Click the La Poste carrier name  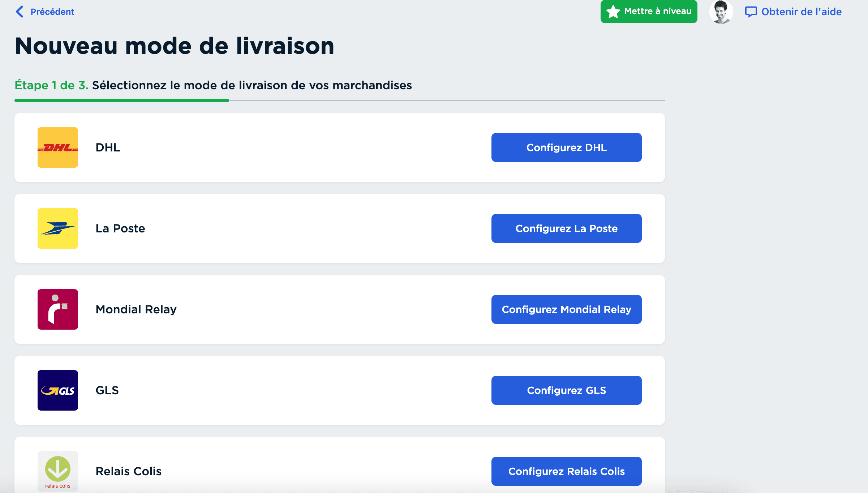point(120,228)
